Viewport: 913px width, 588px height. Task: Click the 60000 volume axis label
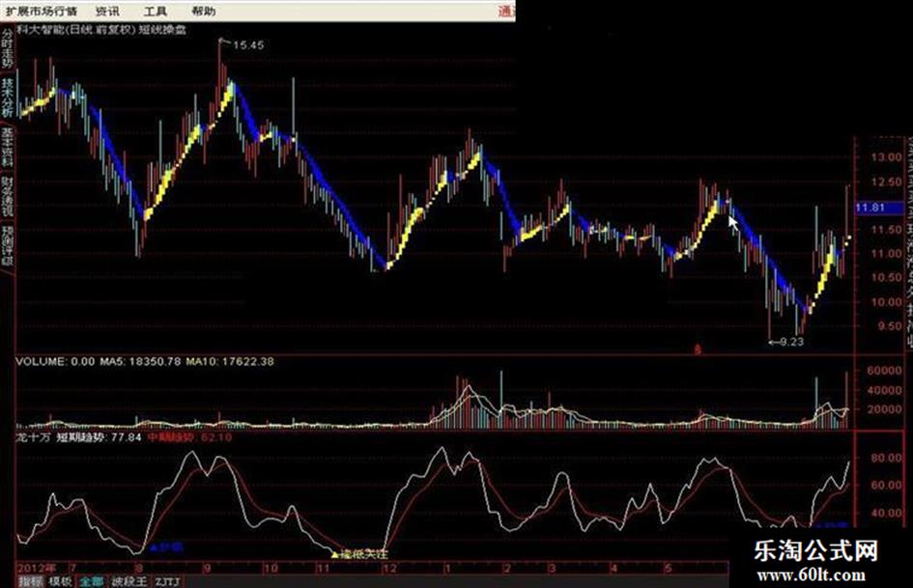coord(884,370)
